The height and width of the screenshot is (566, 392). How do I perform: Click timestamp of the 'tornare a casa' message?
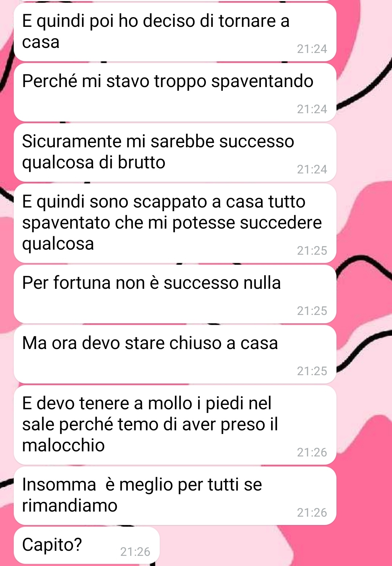tap(312, 49)
